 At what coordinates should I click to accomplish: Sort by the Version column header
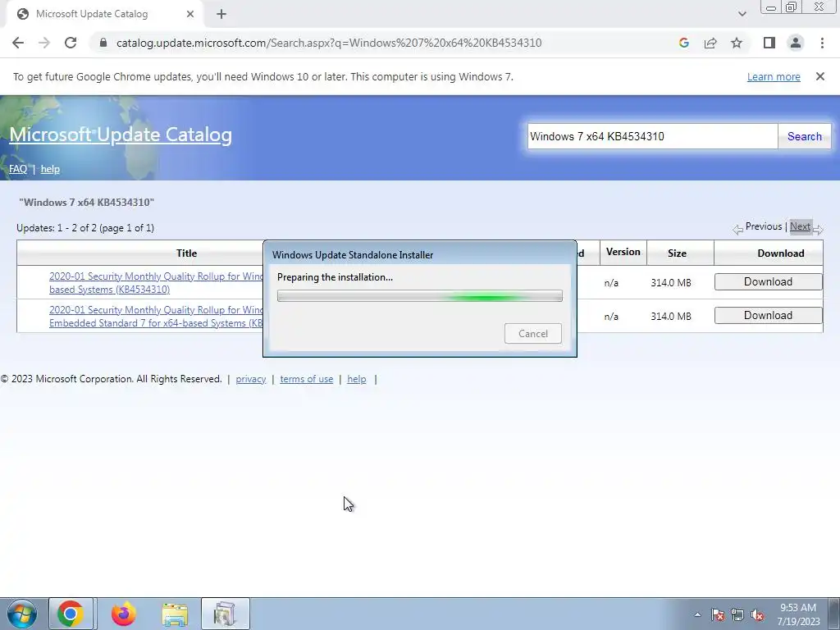[623, 252]
